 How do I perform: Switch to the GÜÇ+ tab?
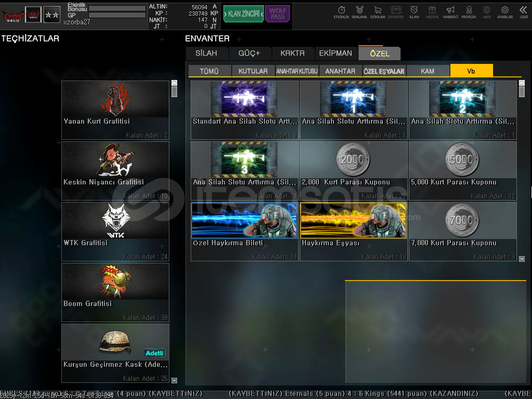click(x=249, y=54)
